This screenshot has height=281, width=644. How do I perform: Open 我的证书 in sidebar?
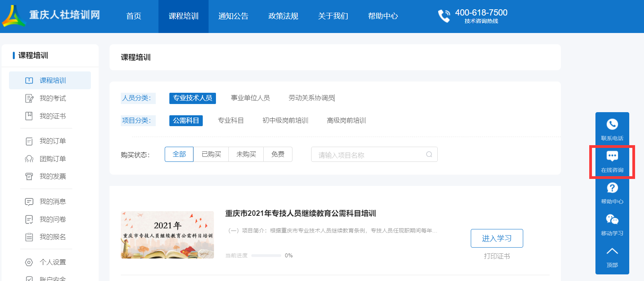[x=52, y=116]
